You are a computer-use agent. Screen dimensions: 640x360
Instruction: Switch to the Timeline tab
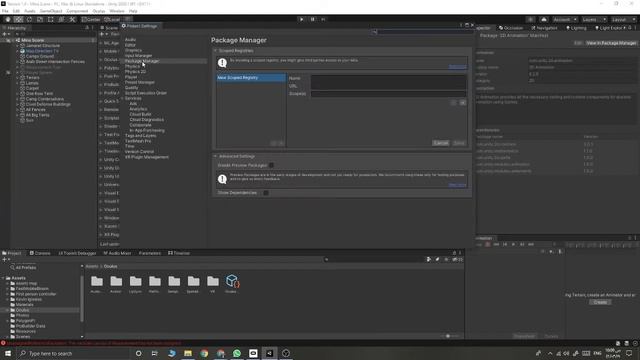(x=179, y=253)
